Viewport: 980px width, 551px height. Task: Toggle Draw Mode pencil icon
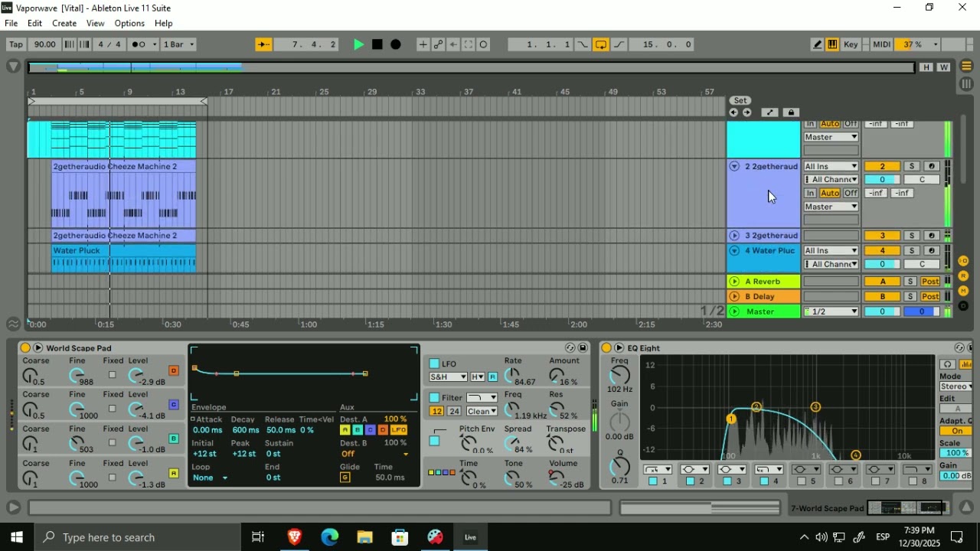pos(818,44)
